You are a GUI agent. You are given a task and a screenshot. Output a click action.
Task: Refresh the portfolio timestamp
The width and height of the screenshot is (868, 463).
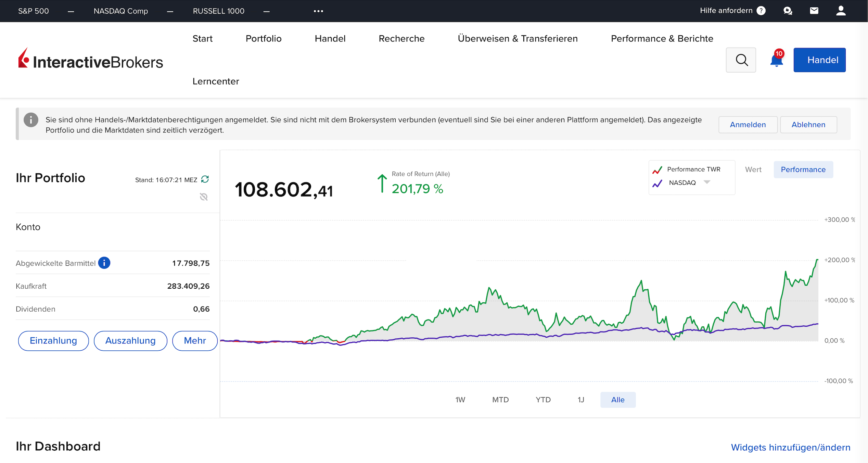205,179
